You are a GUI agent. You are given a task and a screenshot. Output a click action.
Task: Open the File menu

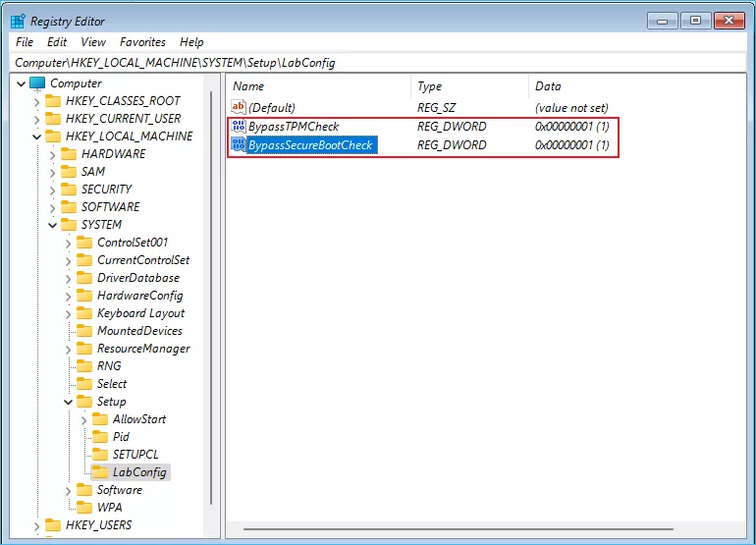click(x=25, y=42)
